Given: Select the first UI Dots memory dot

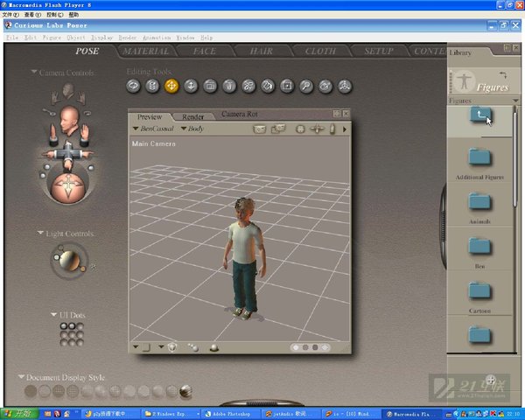Looking at the screenshot, I should tap(64, 326).
